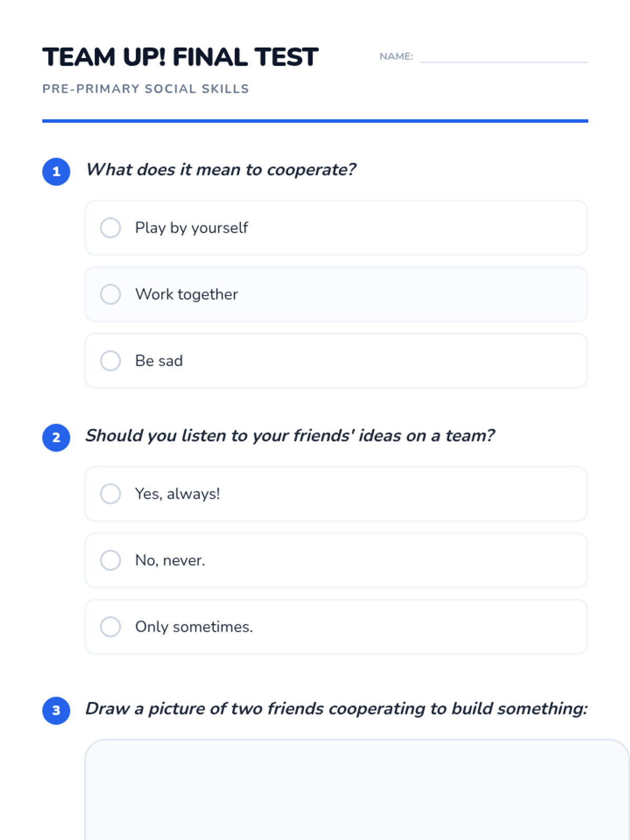Pick the 'Yes, always!' radio button
The height and width of the screenshot is (840, 630).
(x=110, y=493)
